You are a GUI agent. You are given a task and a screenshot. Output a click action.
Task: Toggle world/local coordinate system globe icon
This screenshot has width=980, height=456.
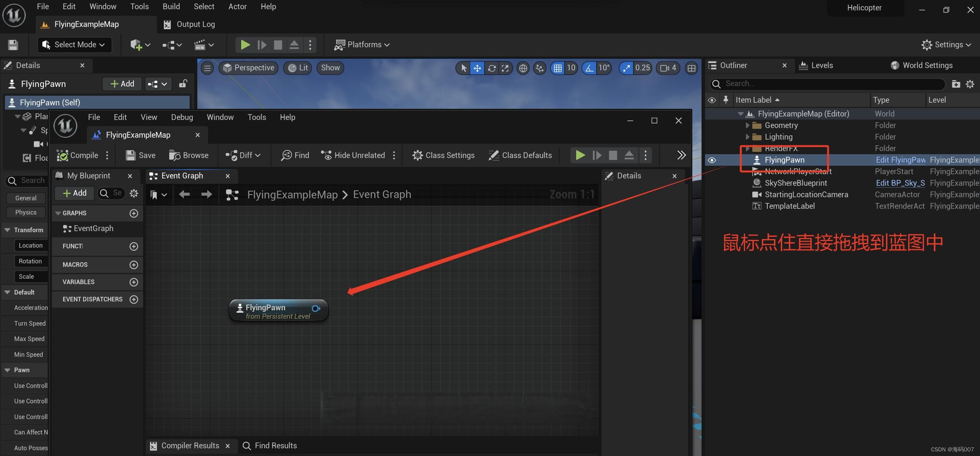(x=523, y=68)
